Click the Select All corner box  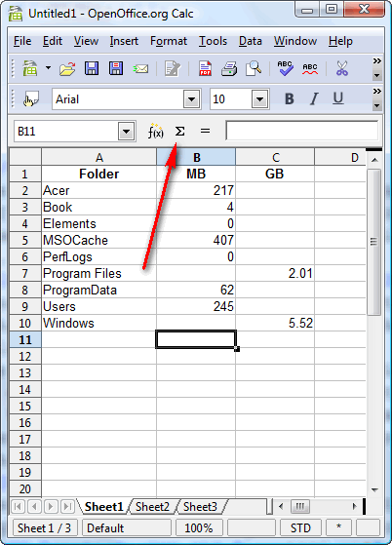click(25, 157)
